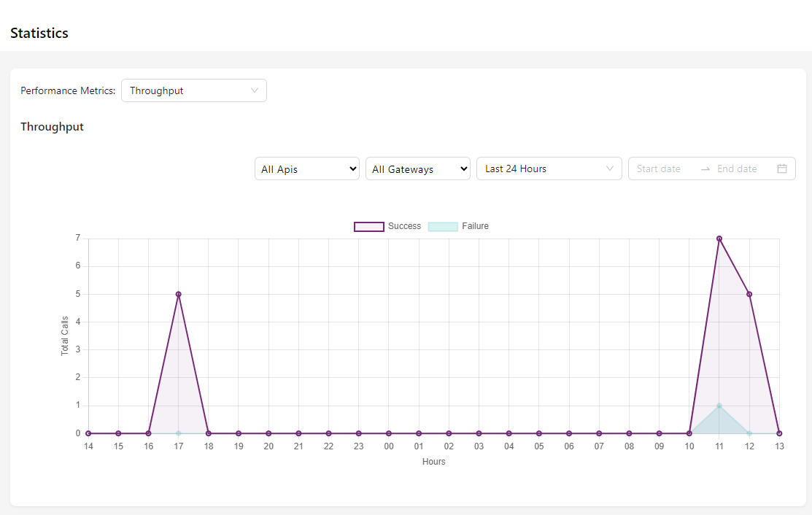Open the calendar icon in date picker
This screenshot has height=515, width=812.
click(782, 169)
